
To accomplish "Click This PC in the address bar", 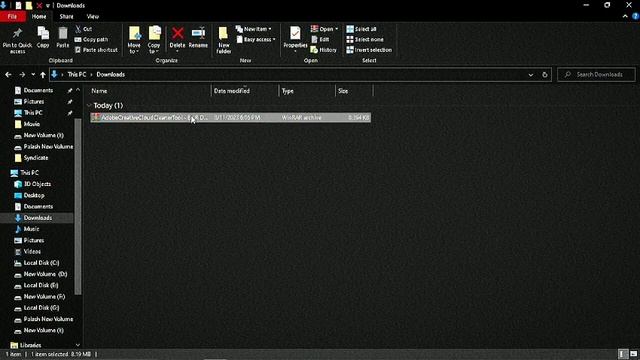I will click(x=77, y=75).
